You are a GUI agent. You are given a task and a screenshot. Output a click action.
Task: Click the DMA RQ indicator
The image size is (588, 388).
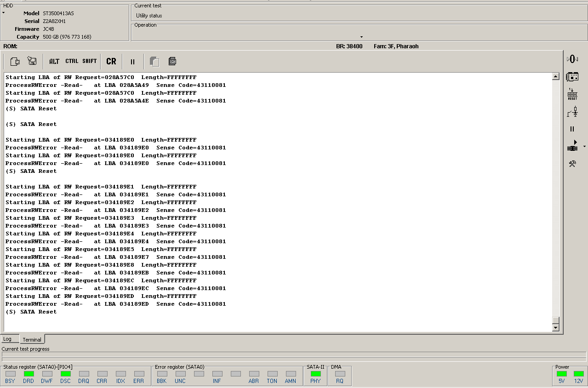point(340,374)
